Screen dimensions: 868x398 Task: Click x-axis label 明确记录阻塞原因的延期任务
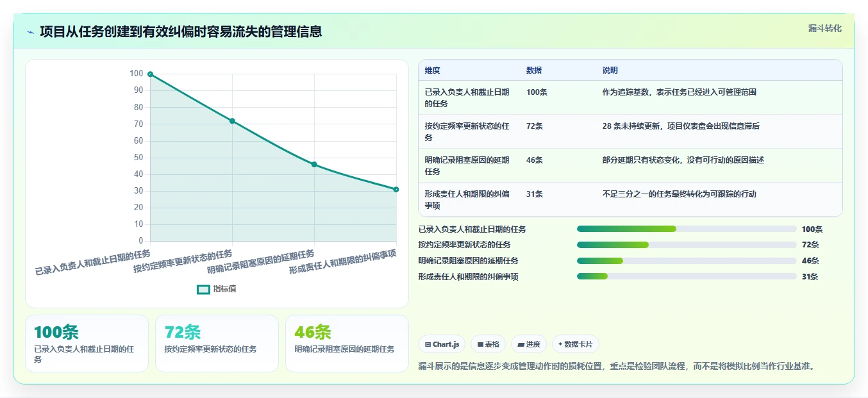(261, 262)
